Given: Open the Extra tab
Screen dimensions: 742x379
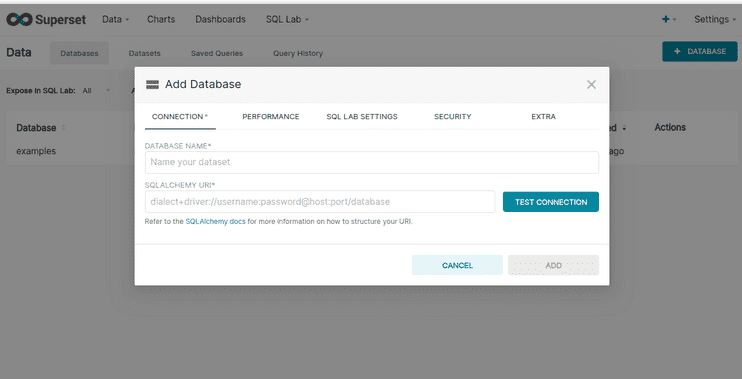Looking at the screenshot, I should [x=543, y=116].
